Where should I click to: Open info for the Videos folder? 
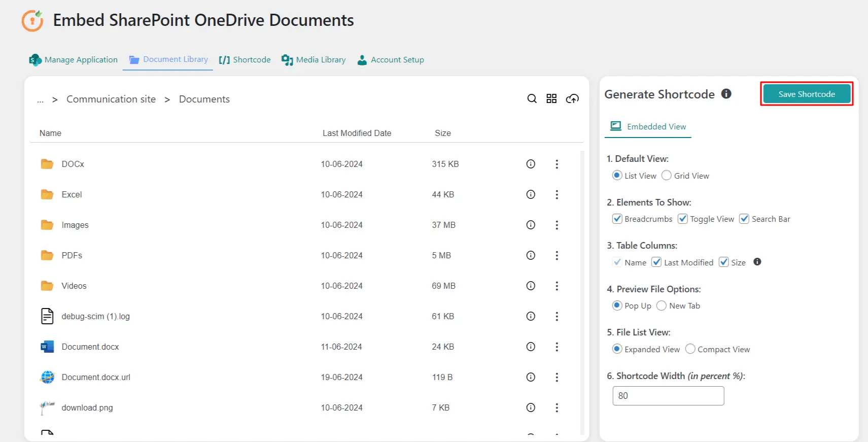click(x=531, y=286)
